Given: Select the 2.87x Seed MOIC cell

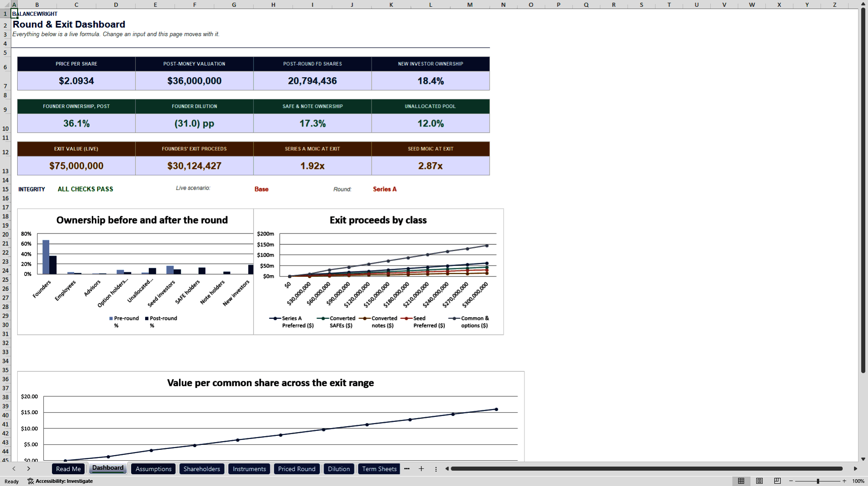Looking at the screenshot, I should (x=430, y=166).
